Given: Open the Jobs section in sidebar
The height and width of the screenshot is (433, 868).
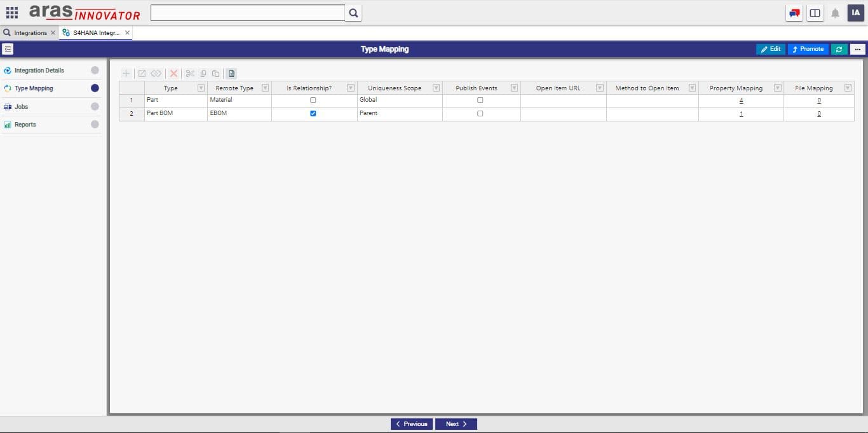Looking at the screenshot, I should tap(51, 107).
